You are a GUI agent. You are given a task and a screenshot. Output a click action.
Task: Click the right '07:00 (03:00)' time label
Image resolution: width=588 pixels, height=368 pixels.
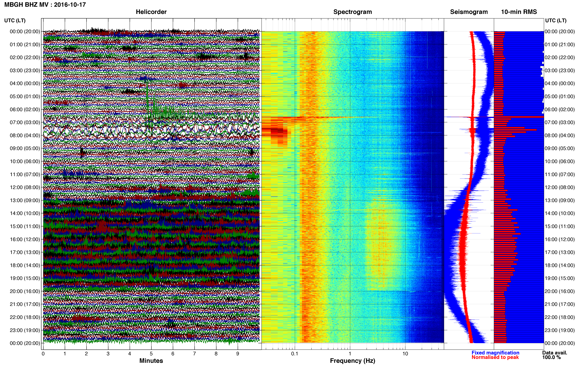click(560, 122)
